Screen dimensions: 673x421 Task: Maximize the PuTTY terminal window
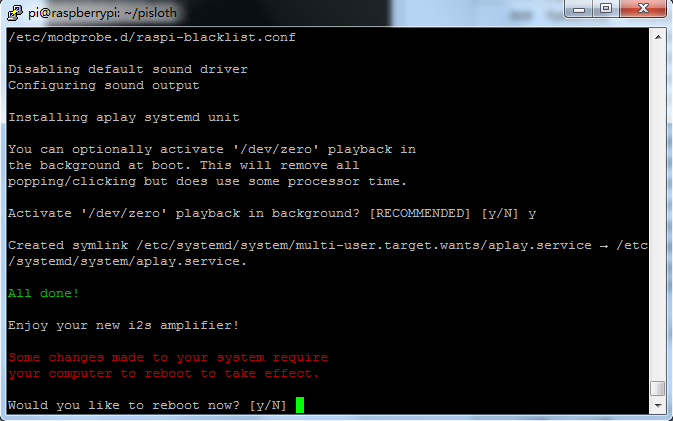[x=606, y=9]
